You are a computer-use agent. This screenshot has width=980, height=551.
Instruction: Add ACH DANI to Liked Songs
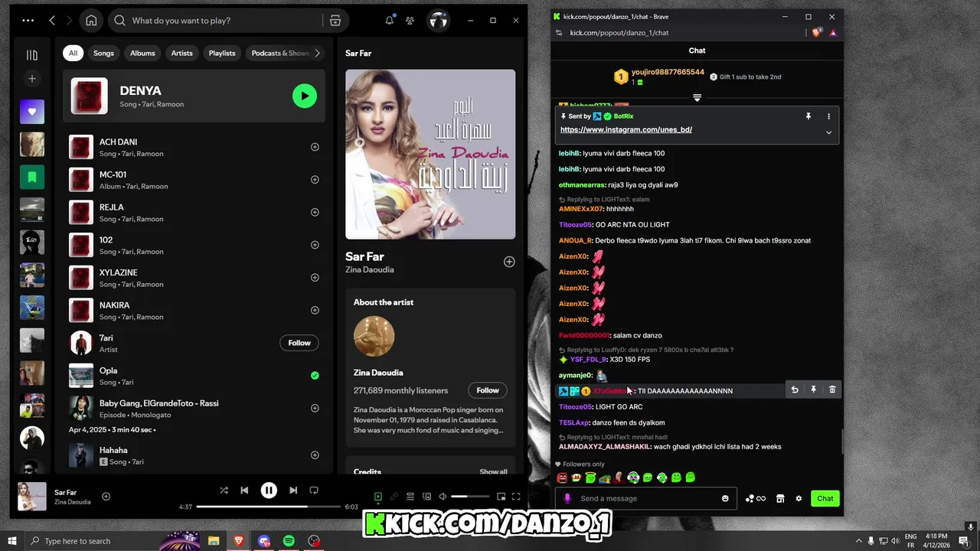(x=315, y=147)
